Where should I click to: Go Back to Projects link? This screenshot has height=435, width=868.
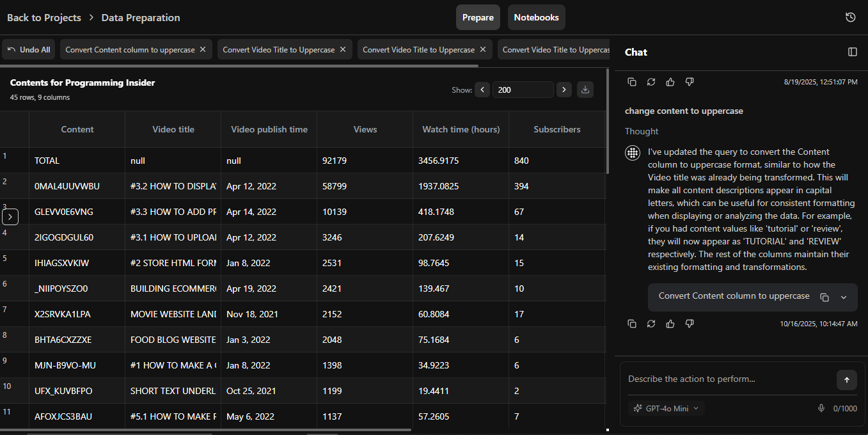(43, 17)
